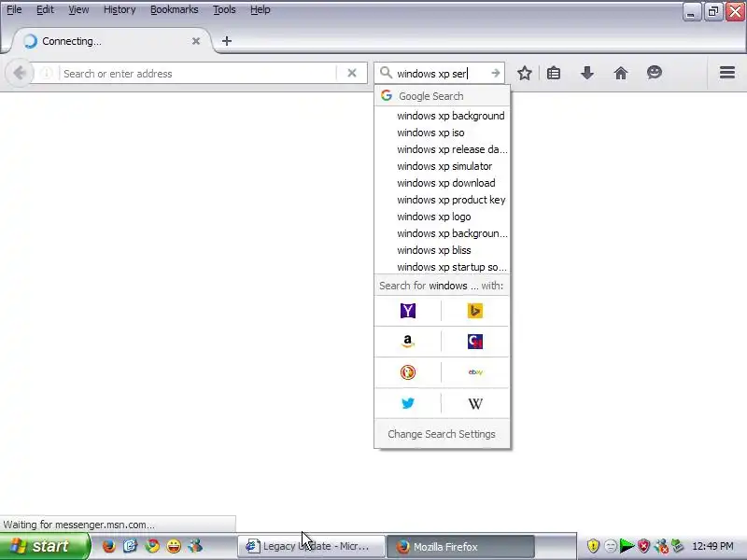Submit search with the go arrow

(496, 74)
